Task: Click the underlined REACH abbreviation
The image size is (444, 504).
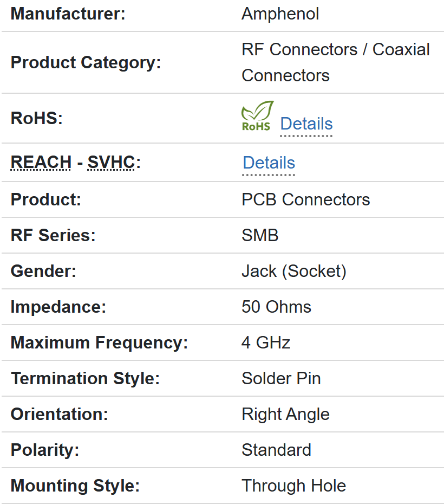Action: tap(41, 162)
